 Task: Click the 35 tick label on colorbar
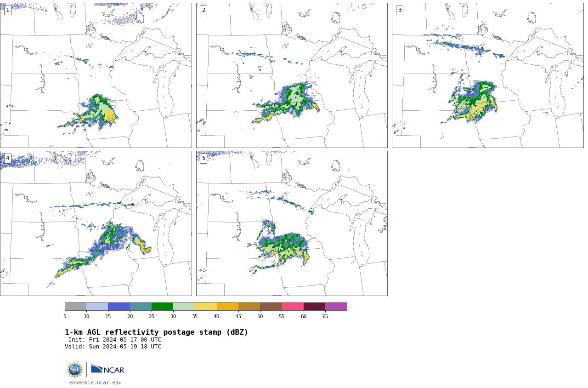tap(195, 316)
